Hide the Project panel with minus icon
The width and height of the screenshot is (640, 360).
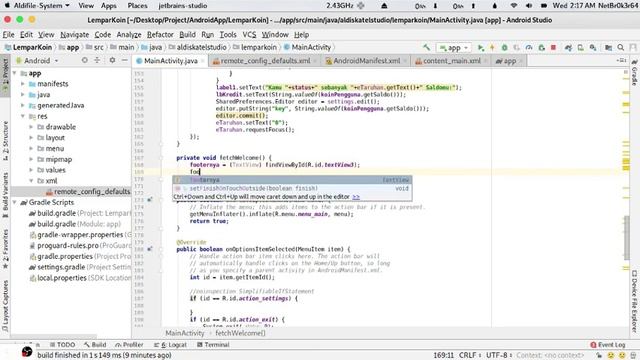click(124, 60)
